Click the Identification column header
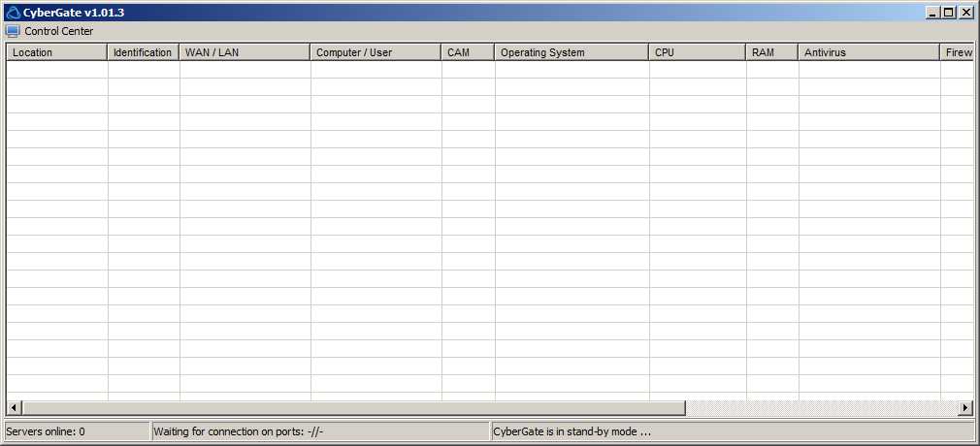This screenshot has height=446, width=980. pos(143,52)
